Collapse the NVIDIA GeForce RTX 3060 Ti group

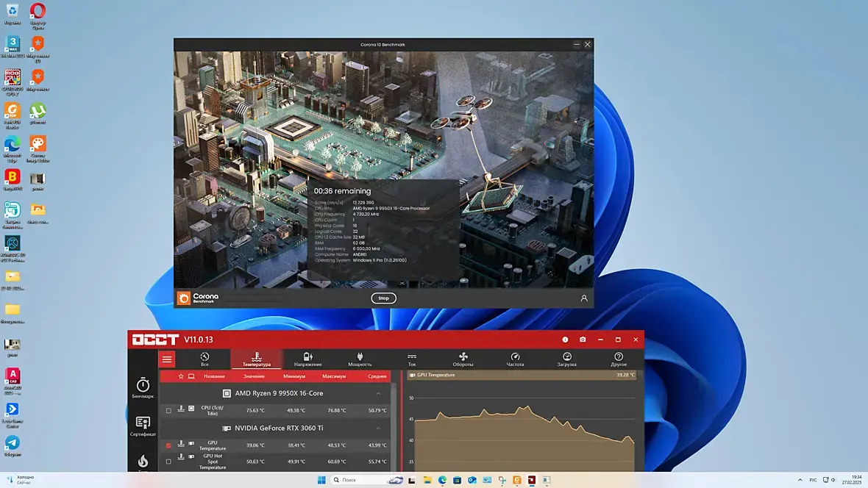(x=379, y=428)
